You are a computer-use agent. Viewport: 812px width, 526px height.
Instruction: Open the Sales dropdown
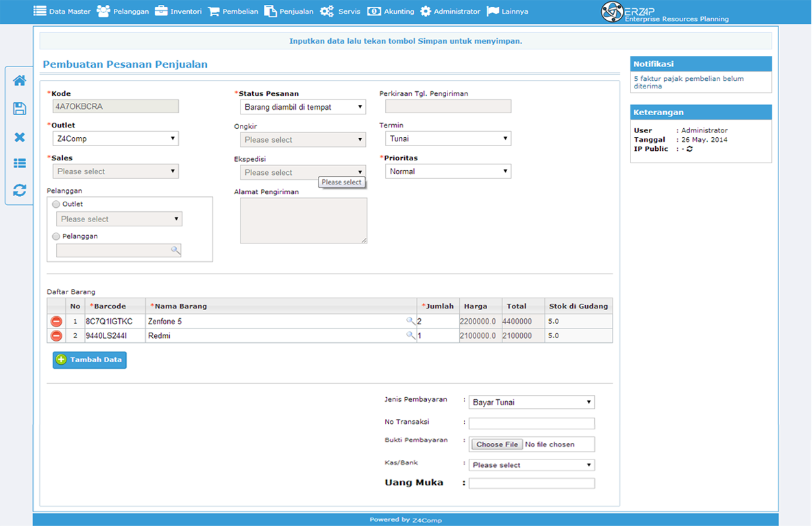[x=116, y=171]
